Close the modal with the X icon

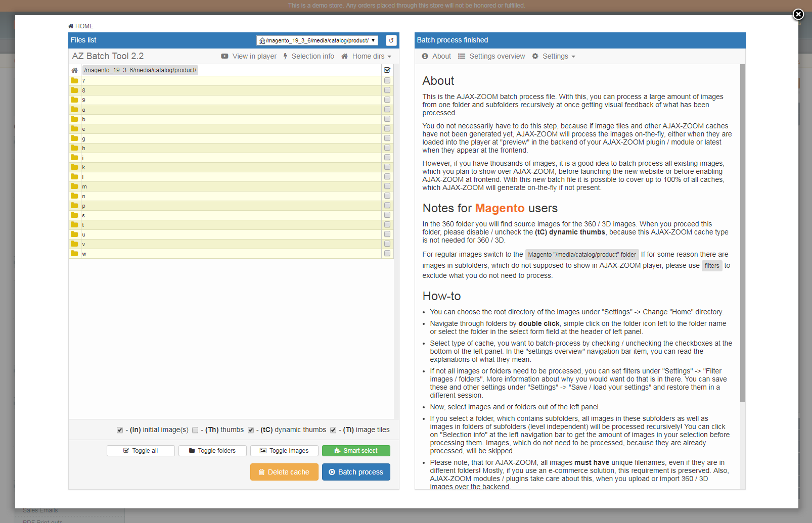pyautogui.click(x=798, y=14)
